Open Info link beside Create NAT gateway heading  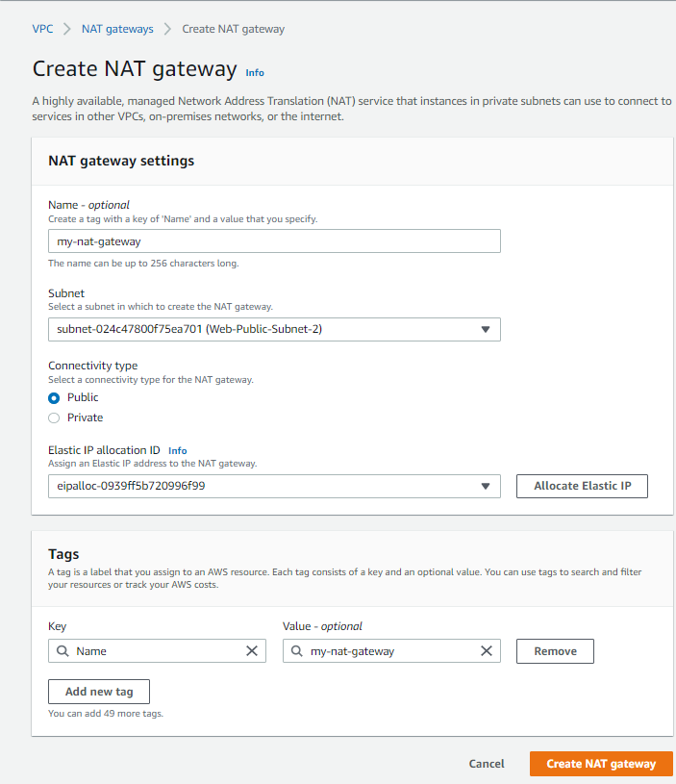(255, 72)
